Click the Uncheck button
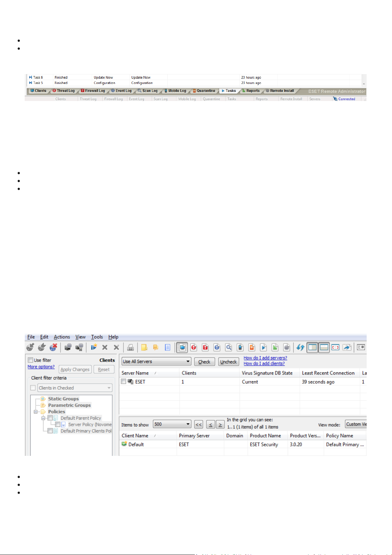Viewport: 392px width, 555px height. tap(228, 362)
